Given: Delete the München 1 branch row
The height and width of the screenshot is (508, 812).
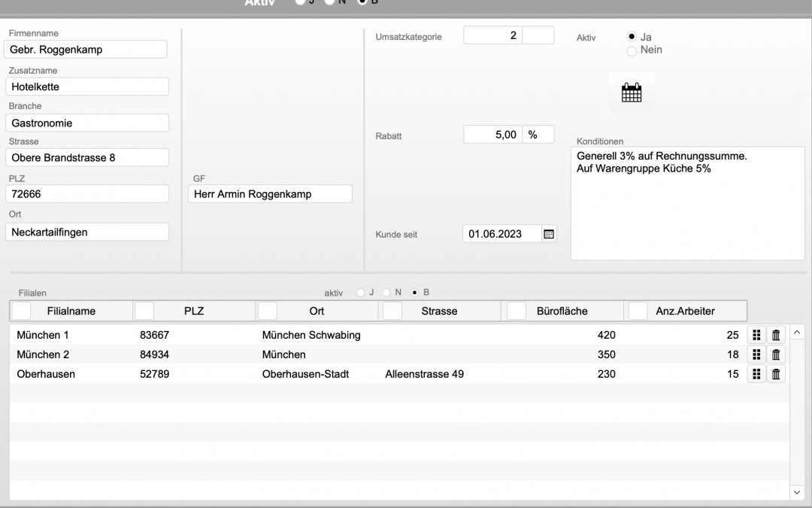Looking at the screenshot, I should (776, 335).
